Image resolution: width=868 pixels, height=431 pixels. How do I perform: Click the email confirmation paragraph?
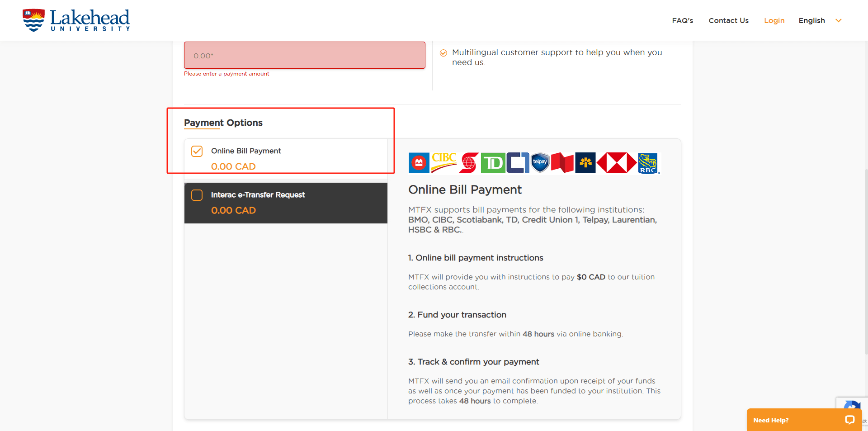pyautogui.click(x=534, y=391)
